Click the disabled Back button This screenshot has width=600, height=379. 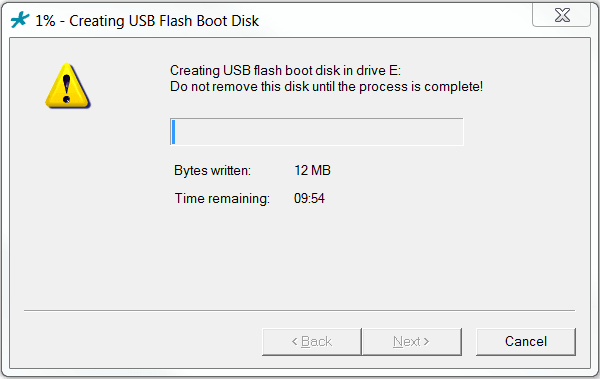(x=312, y=341)
